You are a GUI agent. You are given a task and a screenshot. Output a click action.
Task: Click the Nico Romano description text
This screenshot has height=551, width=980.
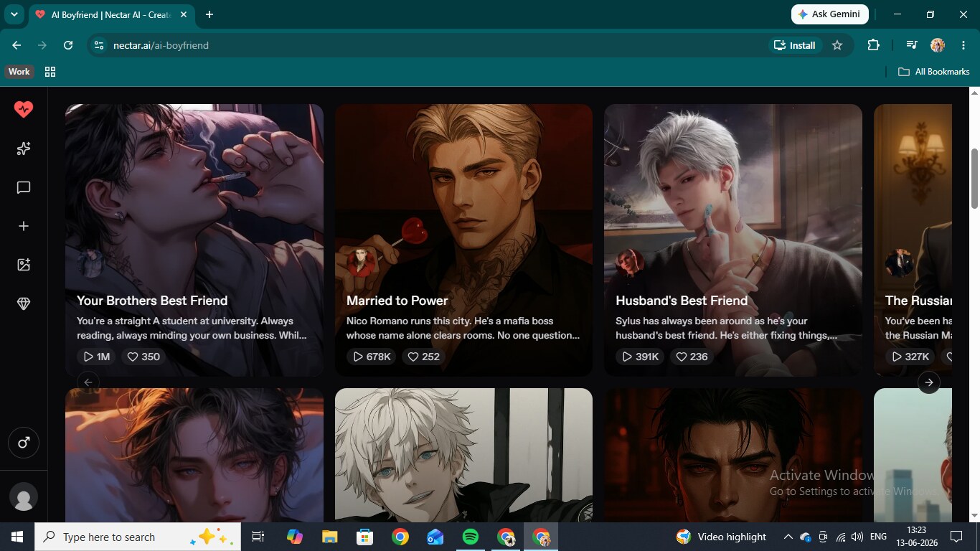463,328
